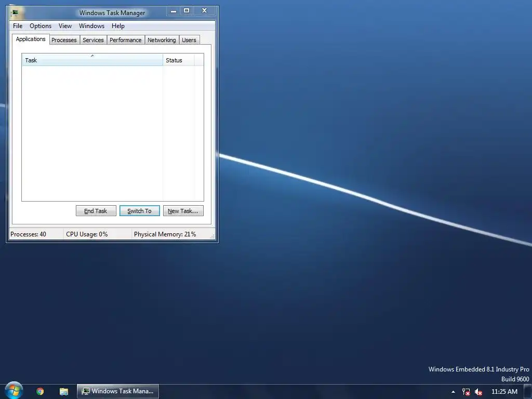
Task: Click the Task Manager title bar icon
Action: (15, 13)
